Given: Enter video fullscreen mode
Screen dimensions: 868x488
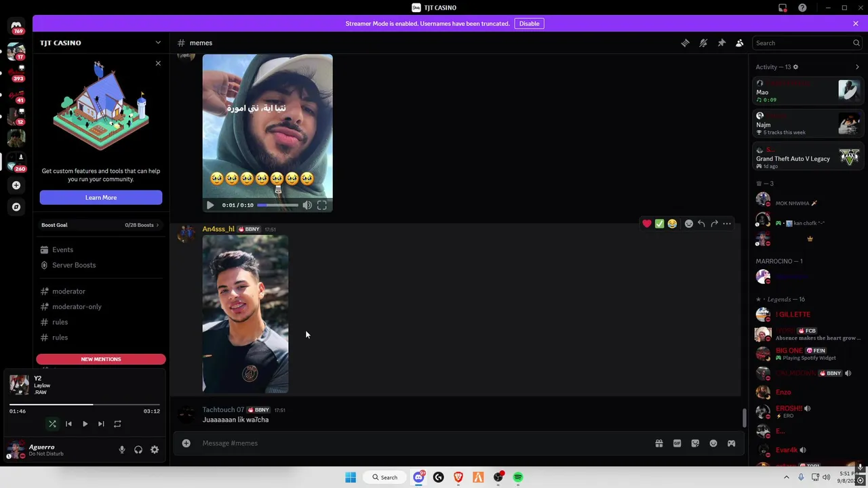Looking at the screenshot, I should (x=322, y=205).
